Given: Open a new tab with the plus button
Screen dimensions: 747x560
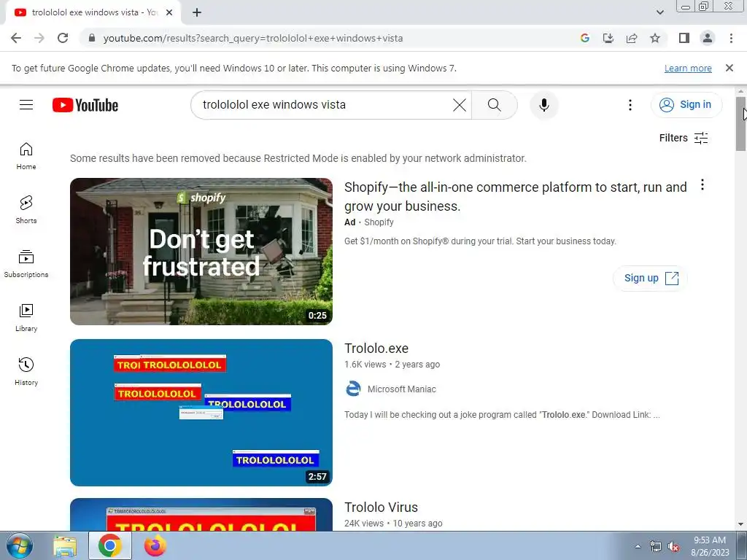Looking at the screenshot, I should click(x=197, y=12).
